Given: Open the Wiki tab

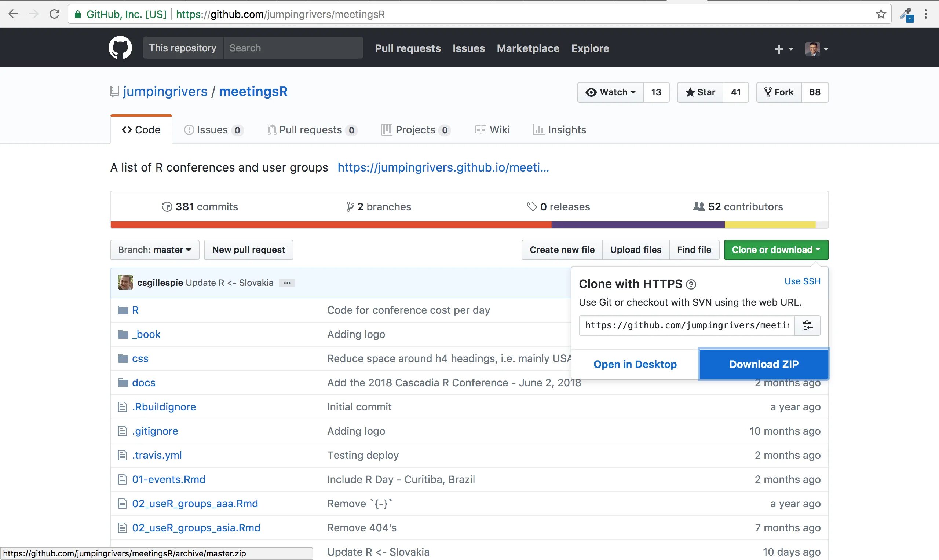Looking at the screenshot, I should pyautogui.click(x=493, y=130).
